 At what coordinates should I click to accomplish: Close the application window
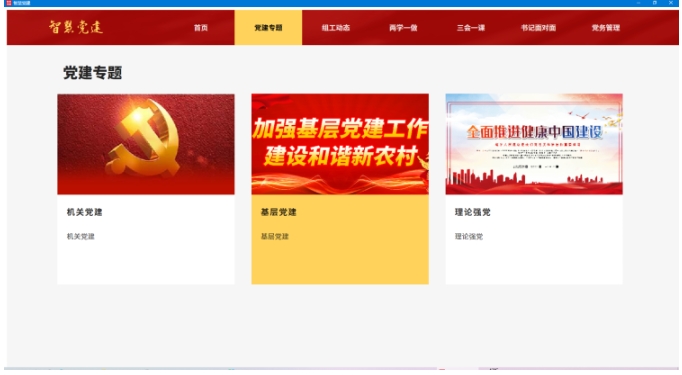(x=671, y=3)
